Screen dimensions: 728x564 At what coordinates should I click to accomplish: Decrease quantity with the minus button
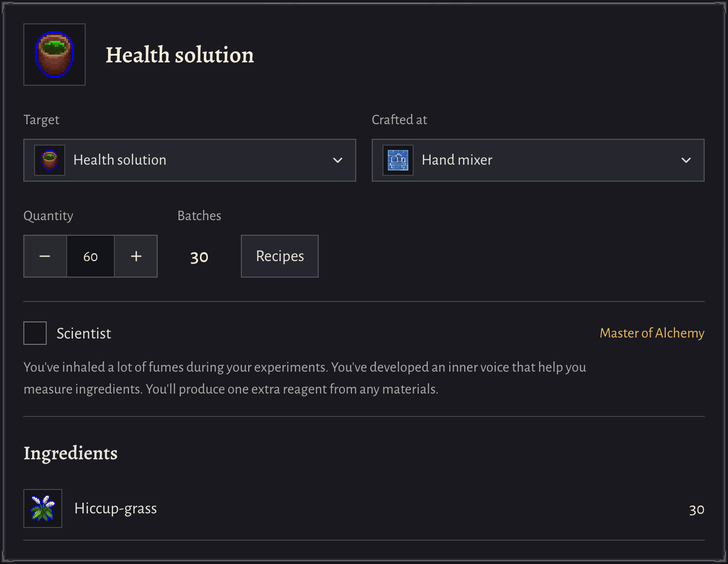pyautogui.click(x=45, y=256)
